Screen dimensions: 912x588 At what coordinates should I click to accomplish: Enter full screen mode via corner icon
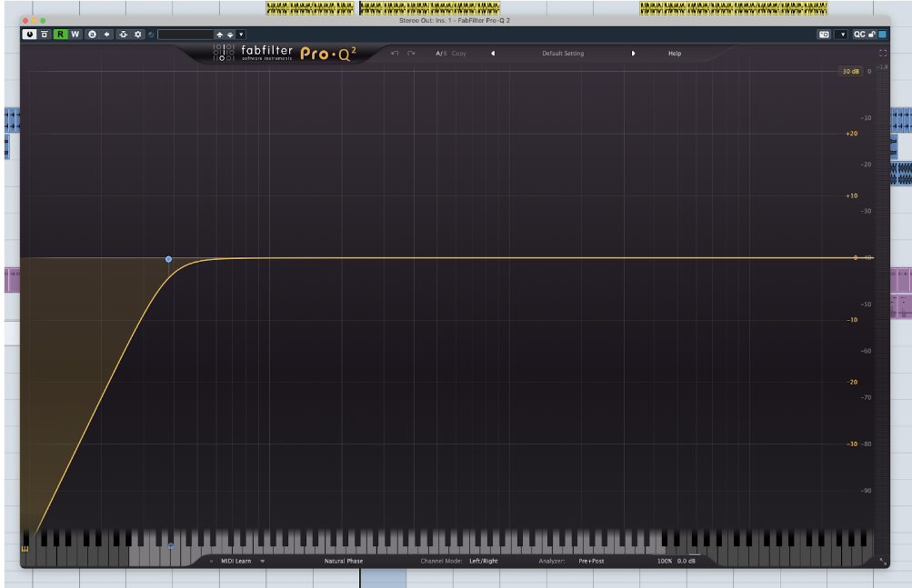click(x=883, y=54)
